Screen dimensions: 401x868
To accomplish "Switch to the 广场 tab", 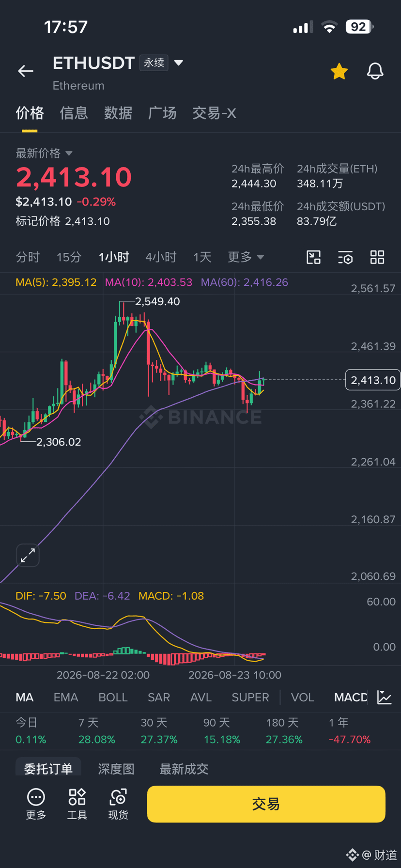I will click(162, 113).
